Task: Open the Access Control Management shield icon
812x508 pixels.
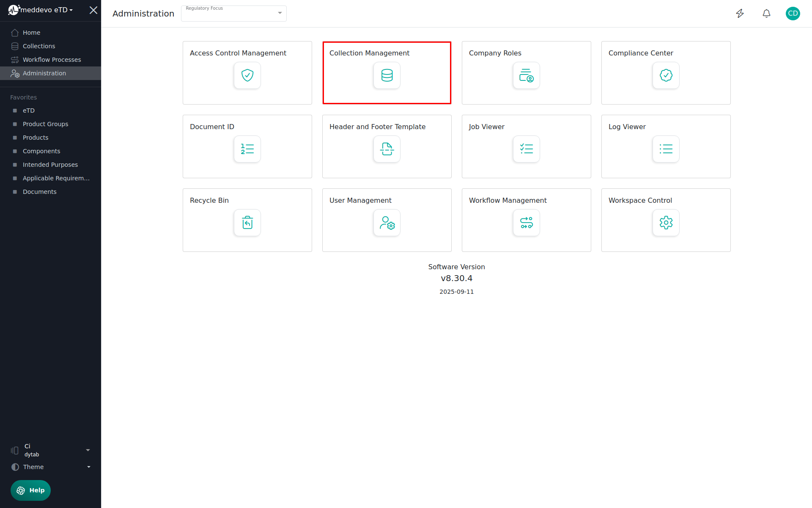Action: pyautogui.click(x=247, y=75)
